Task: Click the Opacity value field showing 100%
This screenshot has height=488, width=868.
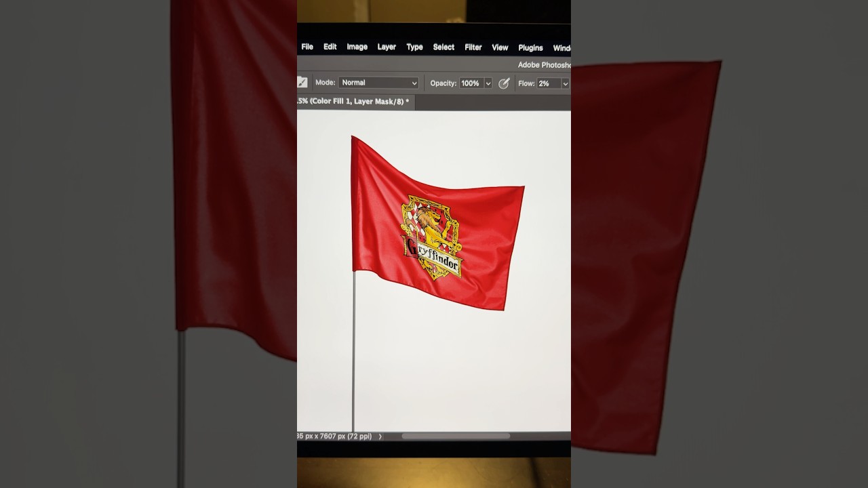Action: click(471, 83)
